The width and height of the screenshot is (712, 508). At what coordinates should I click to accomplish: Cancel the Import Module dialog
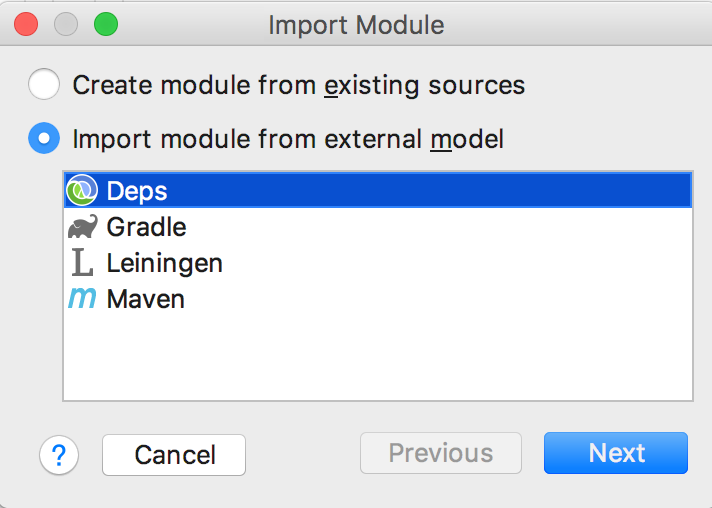click(x=174, y=455)
